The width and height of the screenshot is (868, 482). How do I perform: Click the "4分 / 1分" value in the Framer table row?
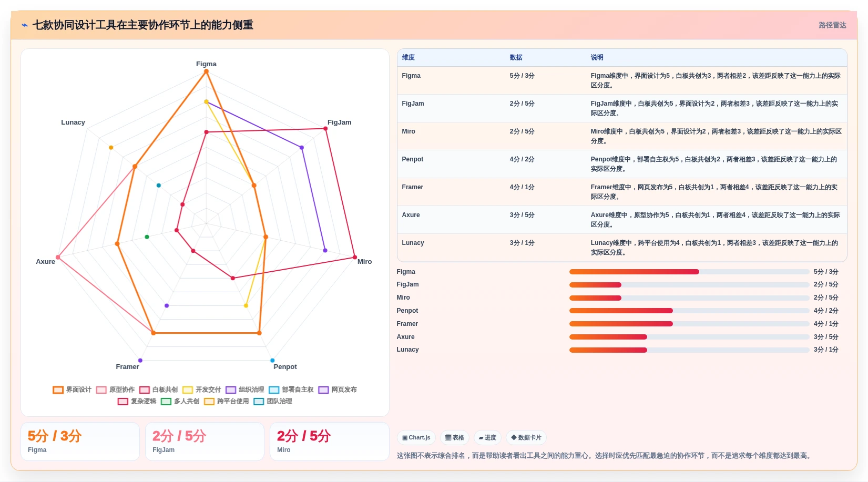(x=522, y=187)
